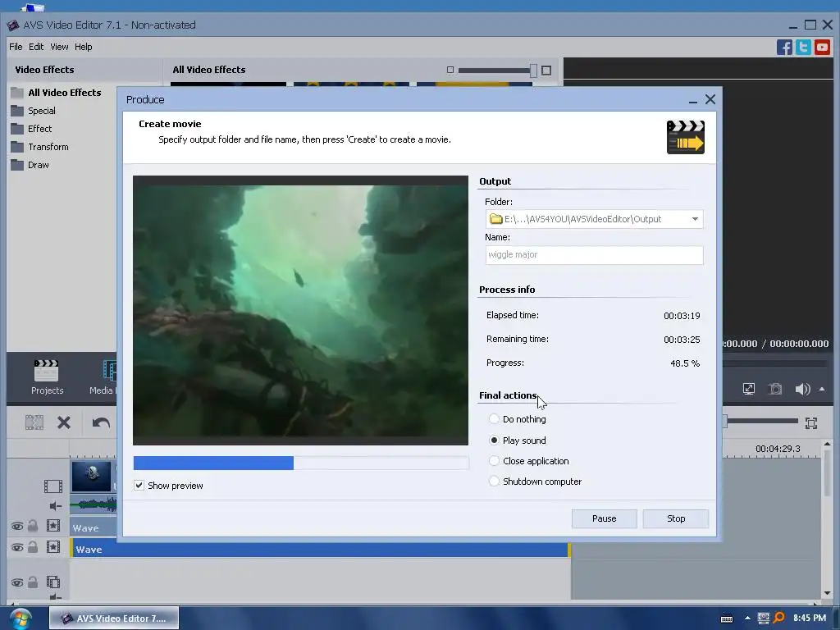The image size is (840, 630).
Task: Click the 8:45 PM taskbar clock
Action: coord(810,619)
